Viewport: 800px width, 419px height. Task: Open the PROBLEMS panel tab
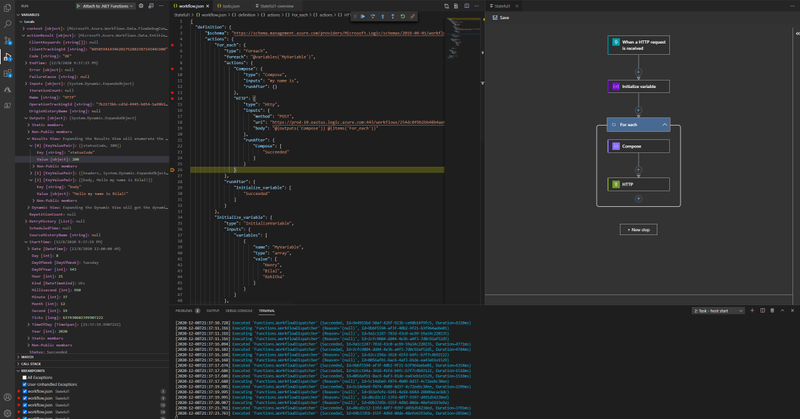[187, 311]
